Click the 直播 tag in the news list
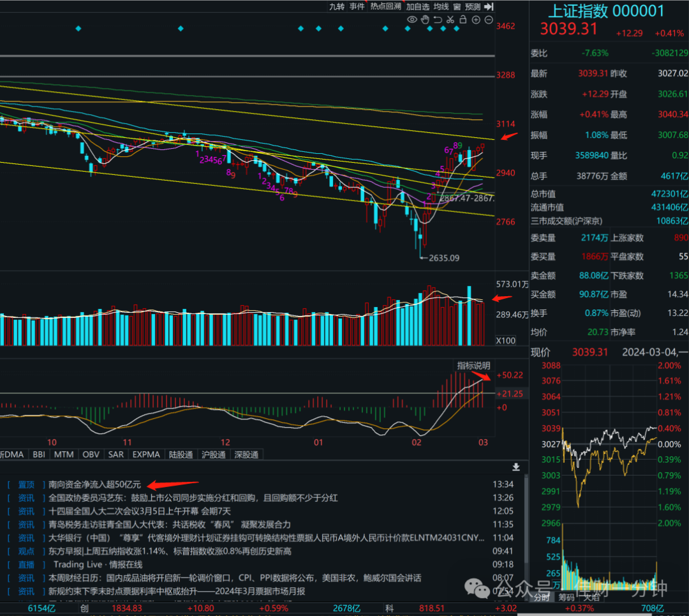Screen dimensions: 689x616 [26, 564]
